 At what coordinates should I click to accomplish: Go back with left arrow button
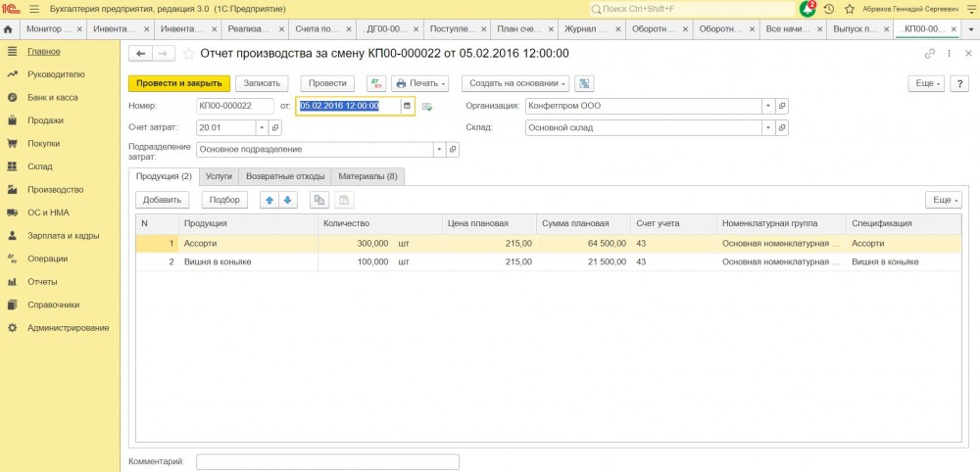pyautogui.click(x=141, y=54)
